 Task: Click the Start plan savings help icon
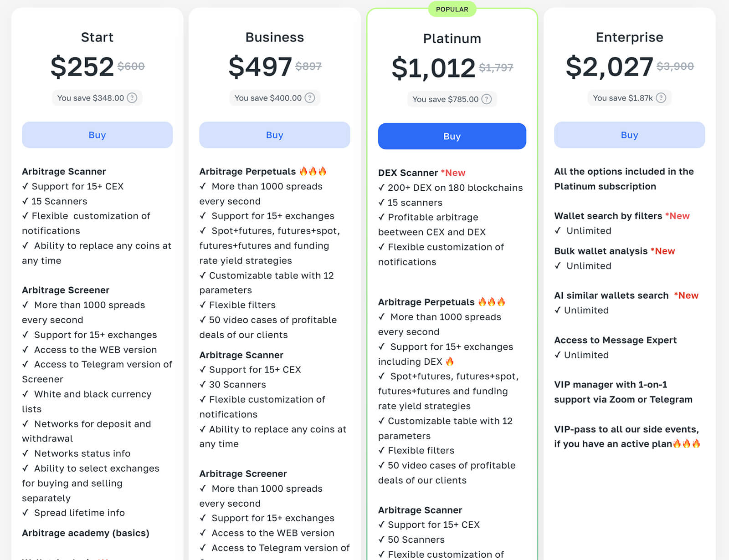(132, 98)
